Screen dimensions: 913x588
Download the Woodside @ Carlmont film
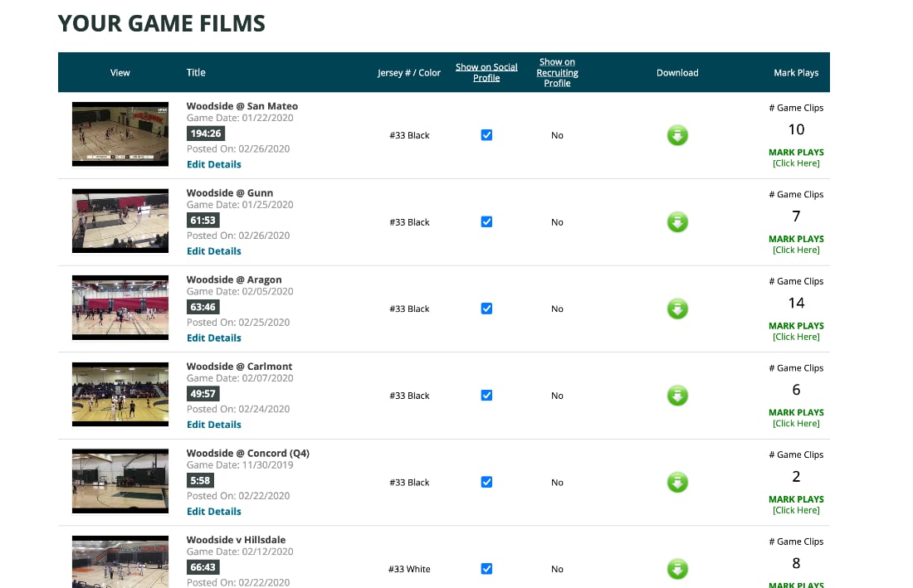(x=677, y=396)
